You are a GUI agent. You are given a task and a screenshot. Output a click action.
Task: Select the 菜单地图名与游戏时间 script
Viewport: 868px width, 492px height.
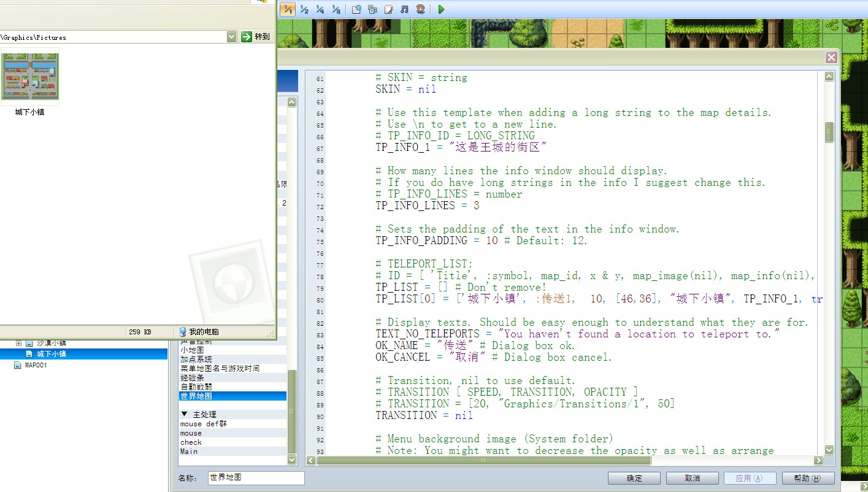[x=232, y=369]
